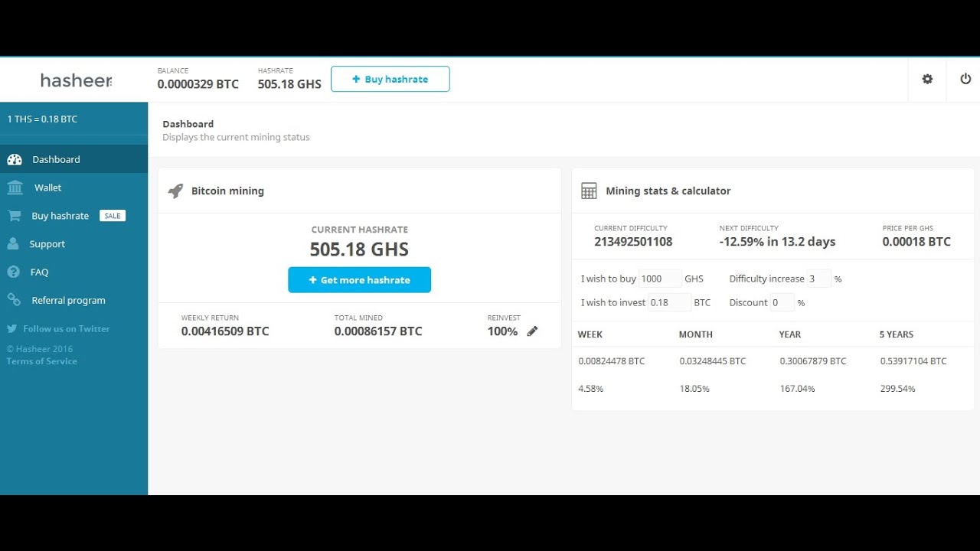
Task: Click the Discount percent field
Action: pyautogui.click(x=782, y=302)
